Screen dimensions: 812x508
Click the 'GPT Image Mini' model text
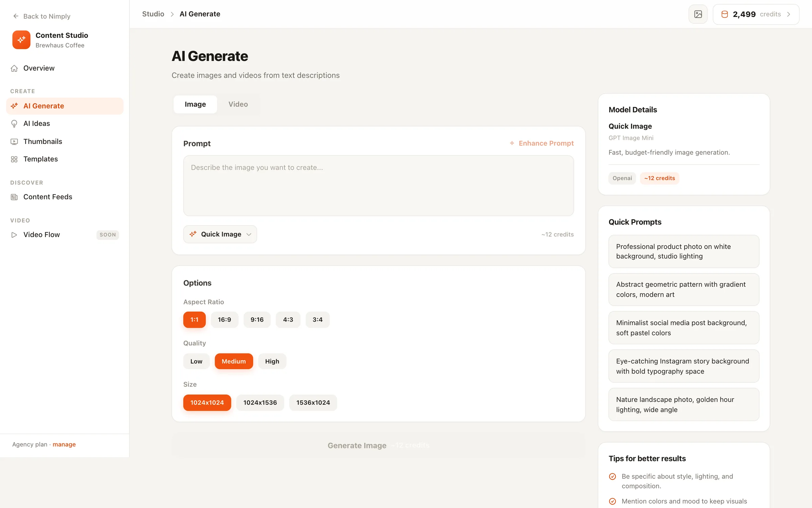click(x=631, y=138)
